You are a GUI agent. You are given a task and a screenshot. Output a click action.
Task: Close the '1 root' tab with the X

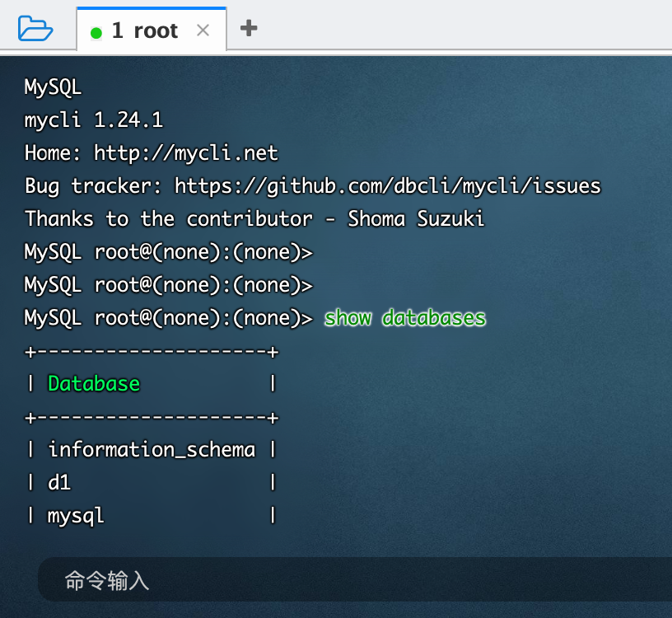click(203, 30)
